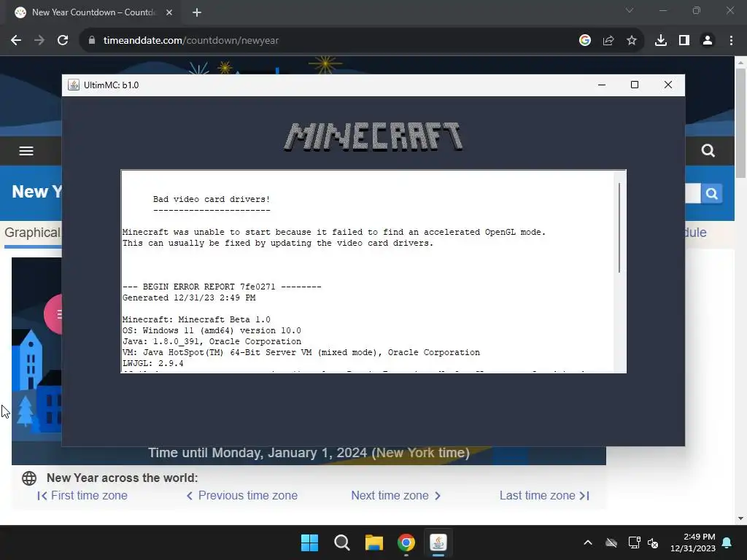This screenshot has height=560, width=747.
Task: Open a new Chrome tab
Action: click(x=197, y=12)
